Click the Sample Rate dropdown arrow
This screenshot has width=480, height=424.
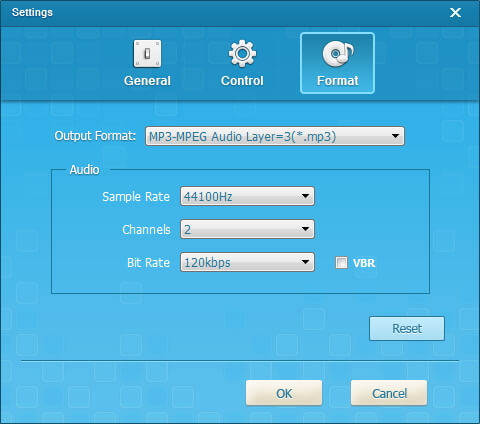pos(305,196)
